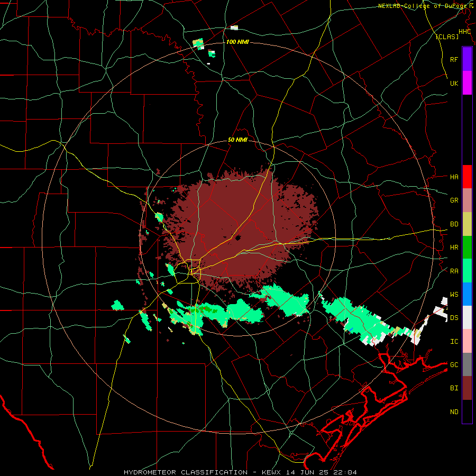Click the UK magenta legend swatch
Viewport: 476px width, 476px height.
[467, 83]
